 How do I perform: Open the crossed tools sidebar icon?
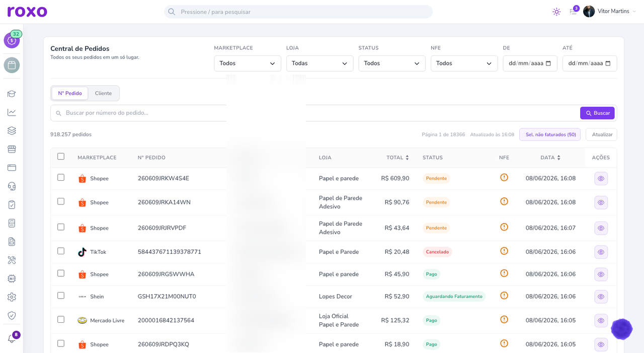click(12, 260)
